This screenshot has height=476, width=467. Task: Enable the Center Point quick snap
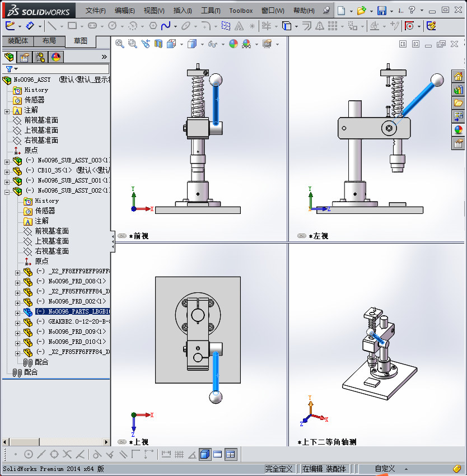point(28,455)
